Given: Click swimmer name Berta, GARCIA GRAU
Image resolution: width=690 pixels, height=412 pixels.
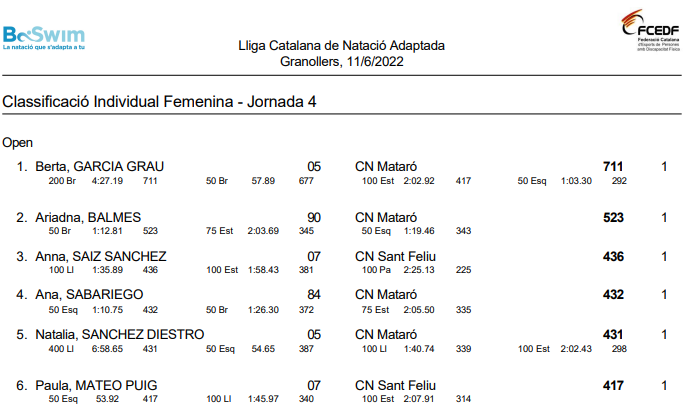Looking at the screenshot, I should click(x=99, y=166).
